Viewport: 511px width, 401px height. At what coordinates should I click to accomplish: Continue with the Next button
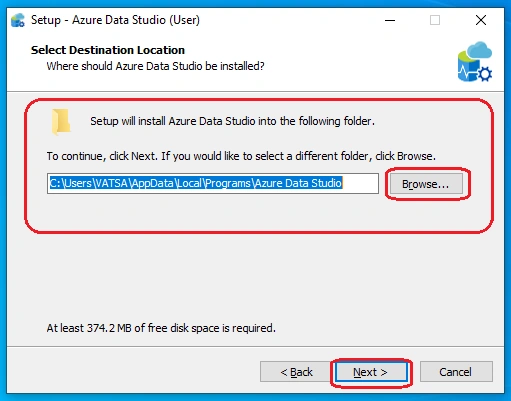click(371, 372)
